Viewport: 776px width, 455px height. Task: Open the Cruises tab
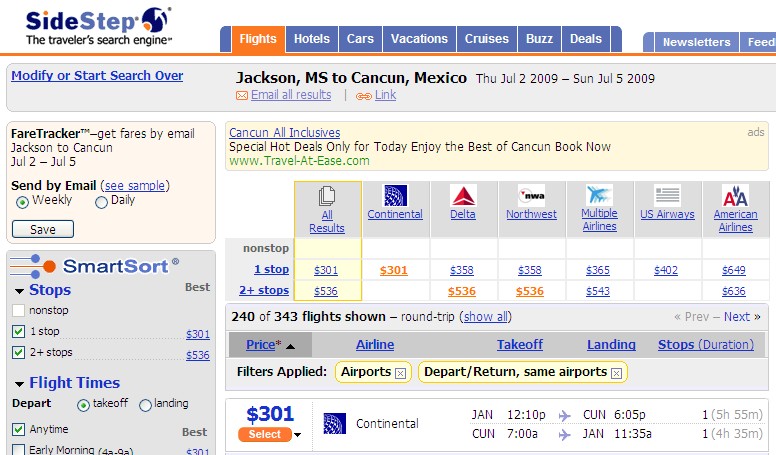click(486, 39)
